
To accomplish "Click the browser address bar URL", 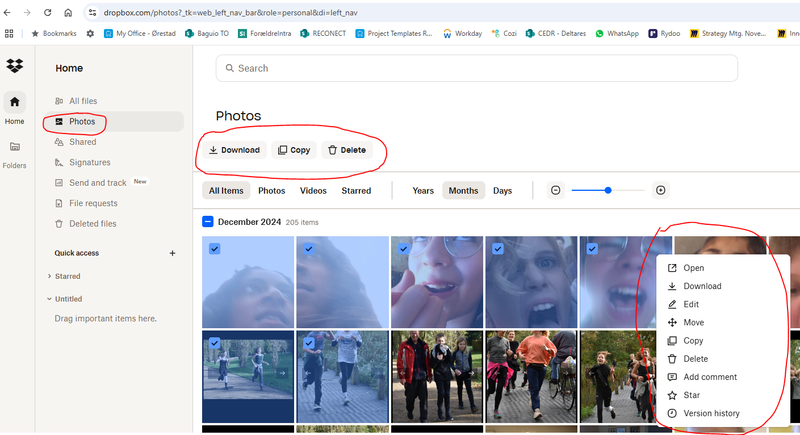I will click(x=231, y=12).
